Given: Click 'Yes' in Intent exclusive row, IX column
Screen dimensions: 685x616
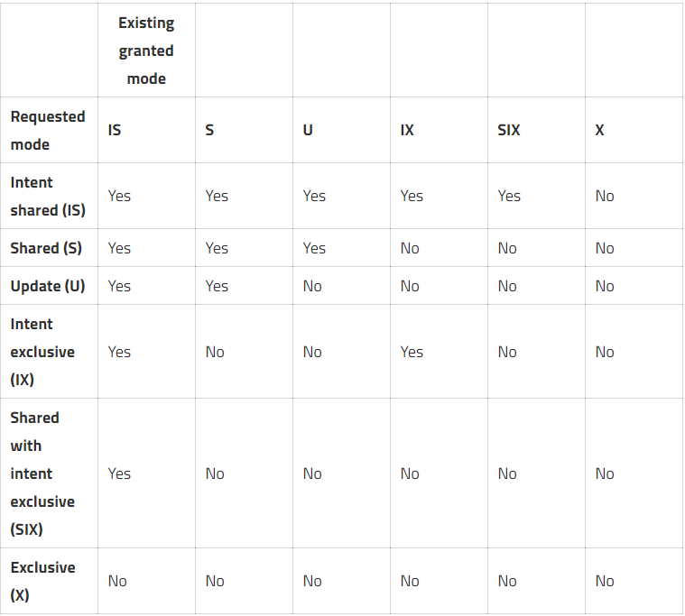Looking at the screenshot, I should click(412, 352).
